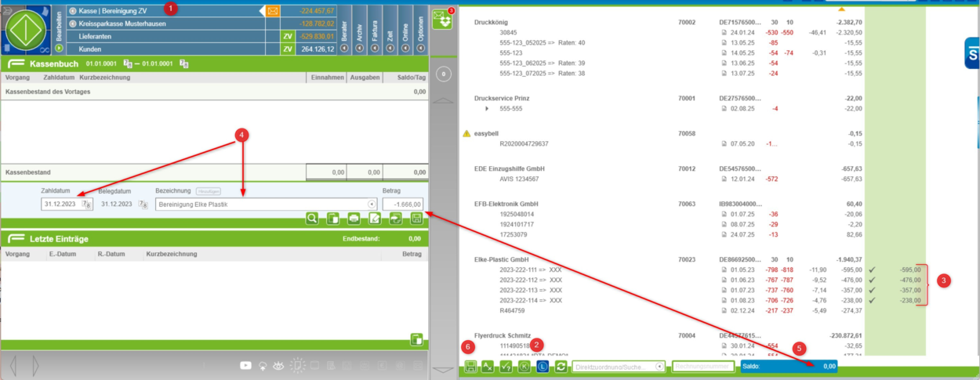980x380 pixels.
Task: Click the save icon in the Kassenbuch entry row
Action: tap(416, 219)
